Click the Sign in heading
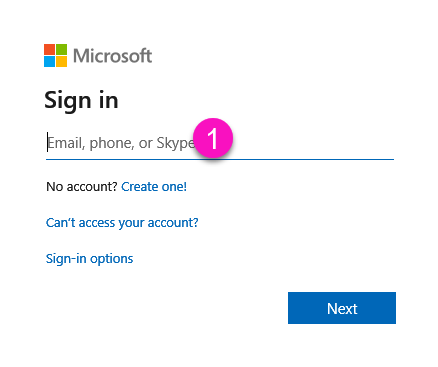 pos(81,101)
